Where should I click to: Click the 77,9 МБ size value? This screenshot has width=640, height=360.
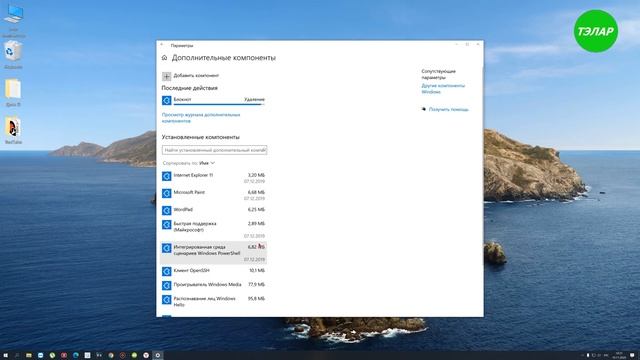click(256, 284)
